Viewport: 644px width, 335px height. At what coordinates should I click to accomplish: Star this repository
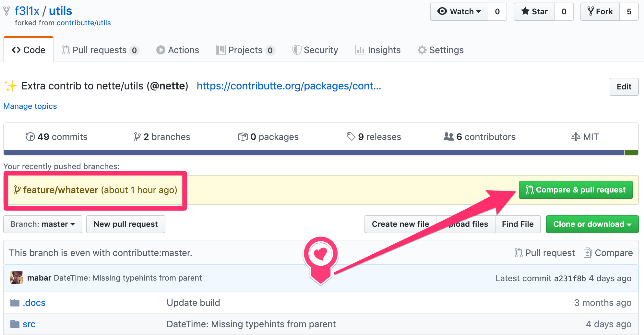(x=534, y=12)
